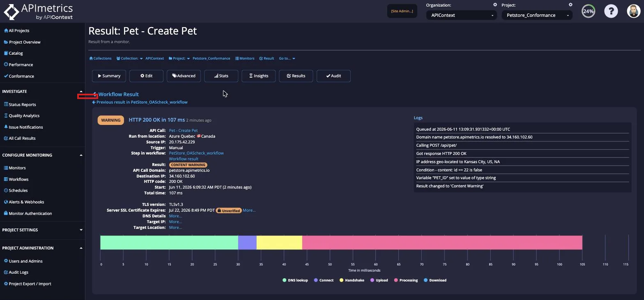Image resolution: width=644 pixels, height=300 pixels.
Task: Click Petstore_Conformance breadcrumb link
Action: tap(211, 58)
